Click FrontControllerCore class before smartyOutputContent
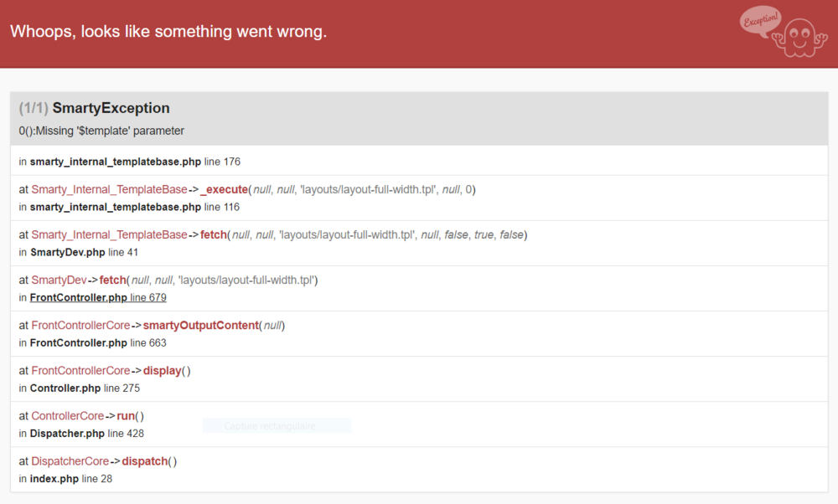838x504 pixels. point(80,325)
